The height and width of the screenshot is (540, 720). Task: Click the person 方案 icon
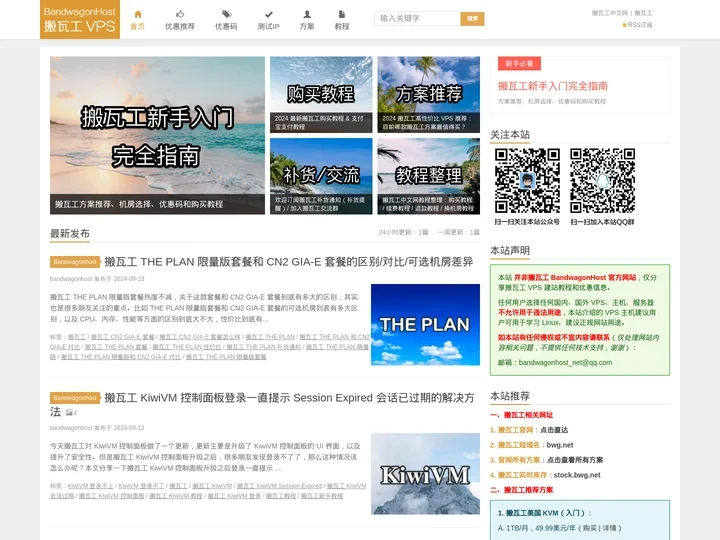pos(307,14)
